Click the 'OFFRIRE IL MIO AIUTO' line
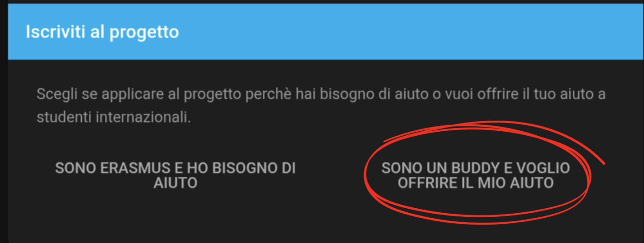Image resolution: width=644 pixels, height=243 pixels. click(475, 183)
